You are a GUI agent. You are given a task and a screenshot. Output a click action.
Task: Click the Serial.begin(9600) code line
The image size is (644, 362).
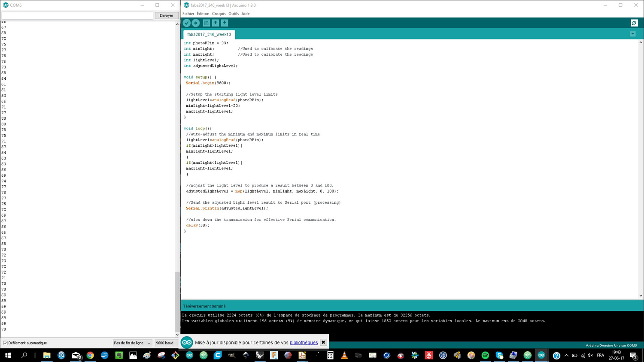coord(208,83)
